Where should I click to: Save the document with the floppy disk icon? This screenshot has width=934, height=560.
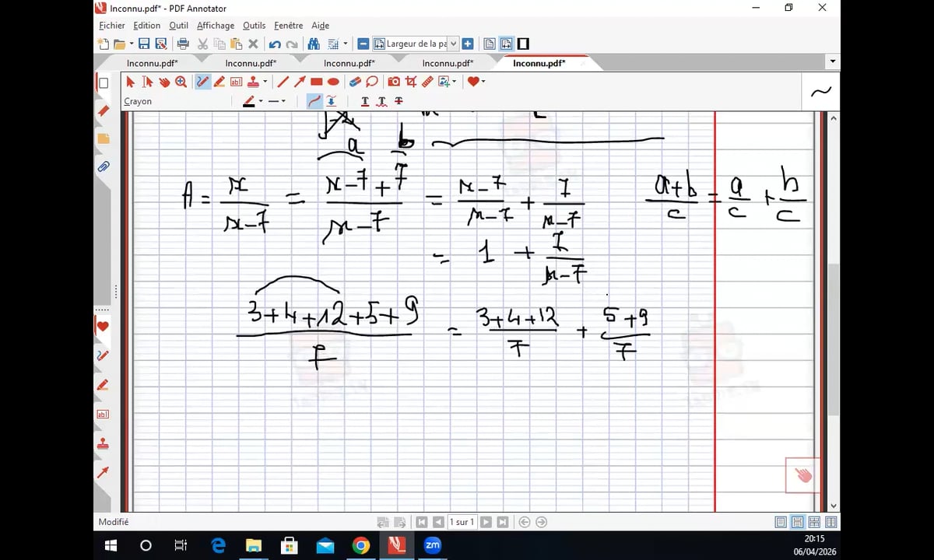[145, 44]
